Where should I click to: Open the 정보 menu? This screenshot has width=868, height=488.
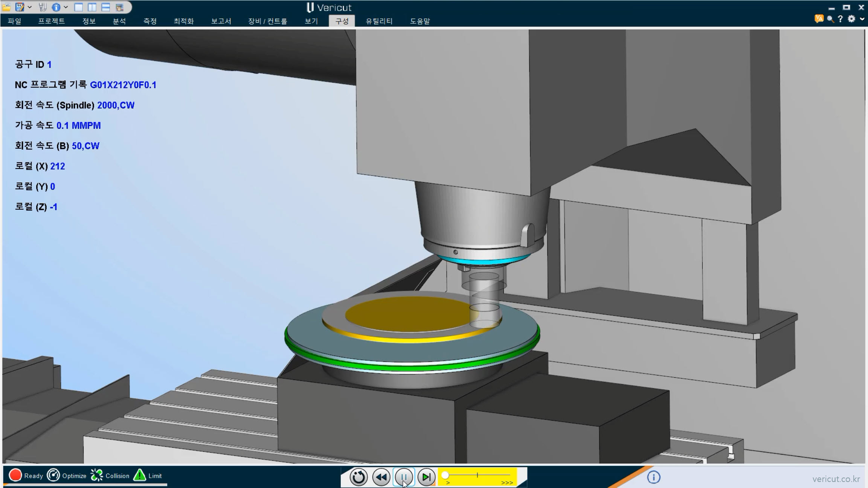pos(89,21)
